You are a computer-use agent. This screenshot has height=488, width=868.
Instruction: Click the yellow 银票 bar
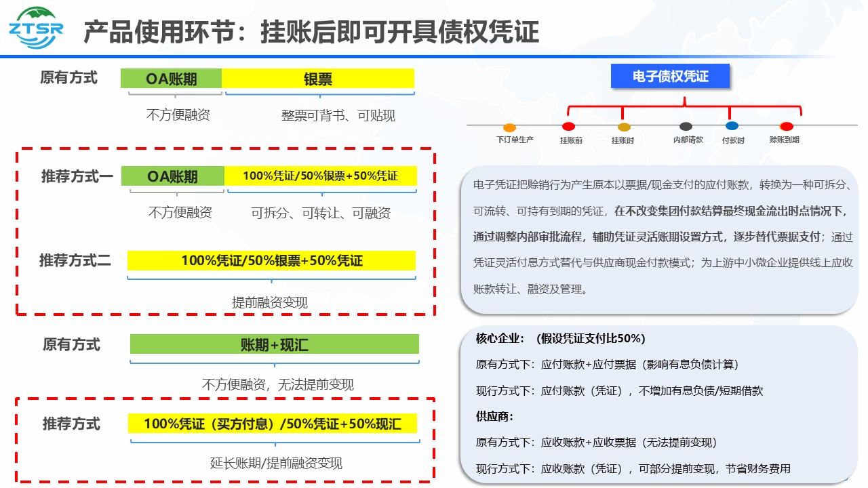[x=318, y=79]
